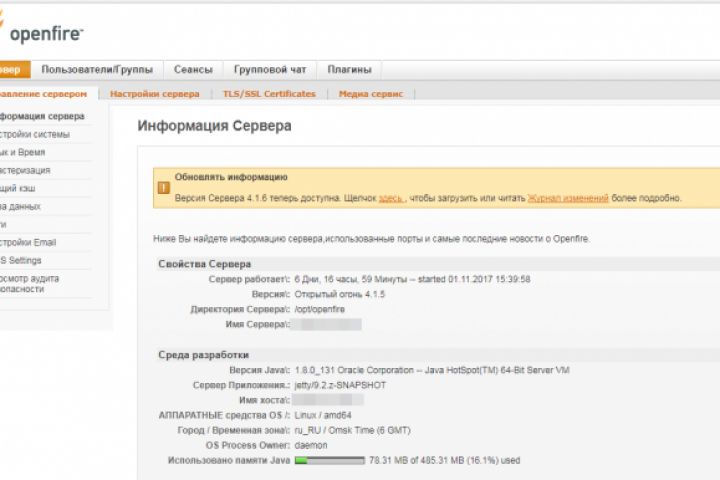Click the ru_RU / Omsk Time value
This screenshot has width=720, height=480.
(x=353, y=430)
